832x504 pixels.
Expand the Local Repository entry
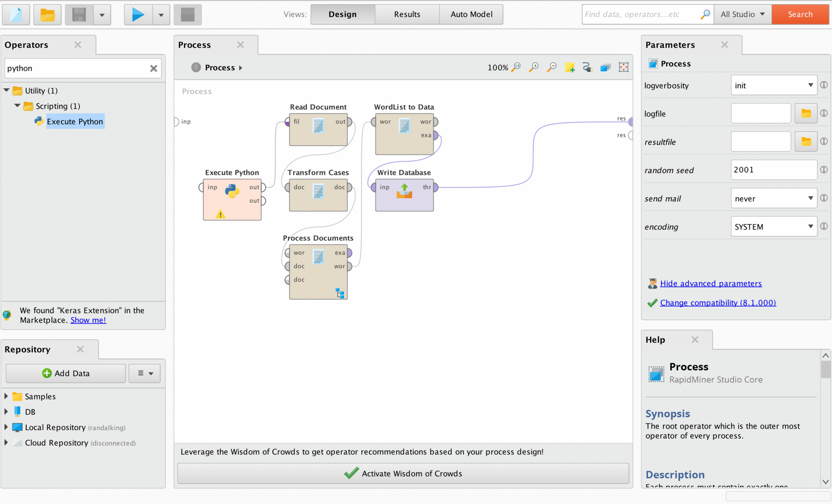pyautogui.click(x=6, y=427)
